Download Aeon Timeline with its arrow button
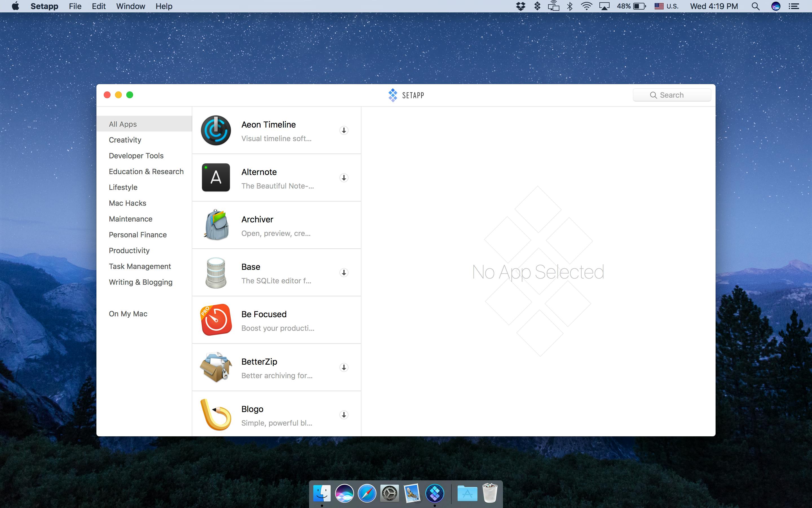 tap(344, 130)
